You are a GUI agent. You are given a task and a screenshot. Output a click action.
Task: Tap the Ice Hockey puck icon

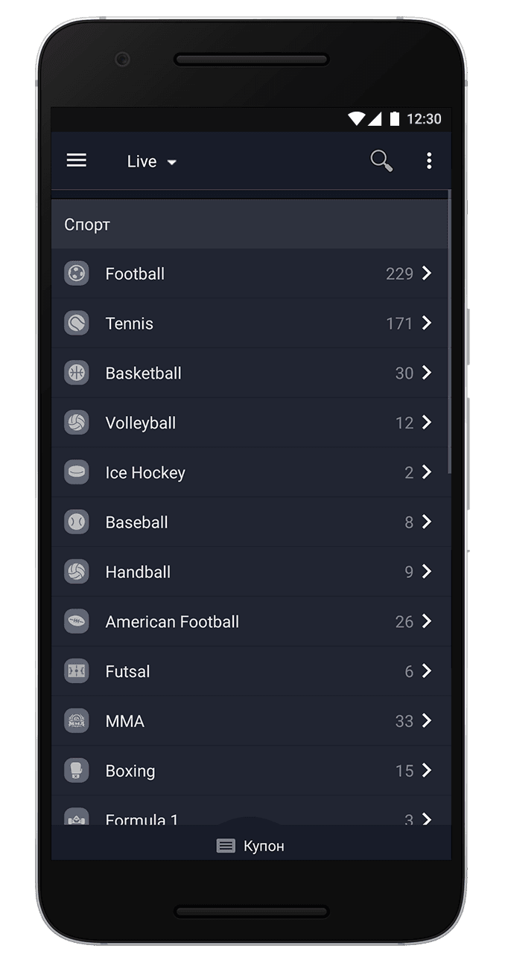pos(77,473)
